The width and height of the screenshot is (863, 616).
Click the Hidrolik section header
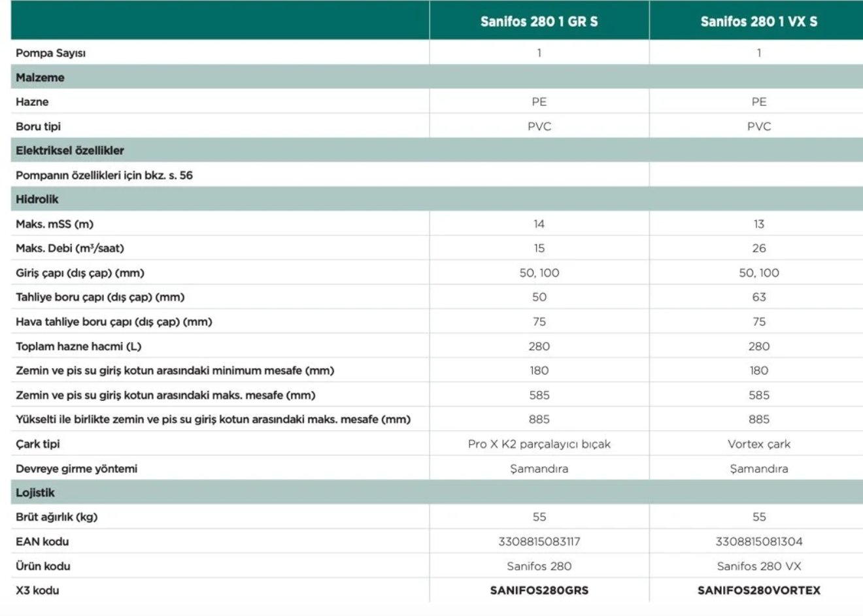coord(437,199)
